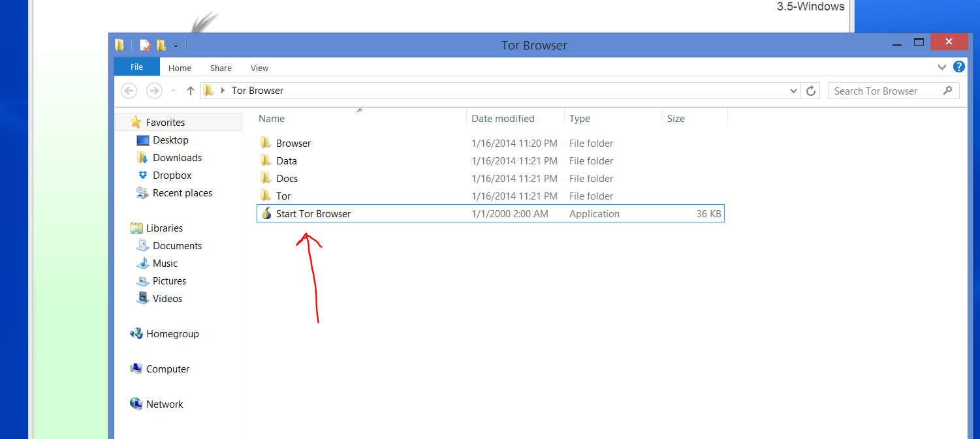Open the address bar history dropdown
980x439 pixels.
[793, 91]
